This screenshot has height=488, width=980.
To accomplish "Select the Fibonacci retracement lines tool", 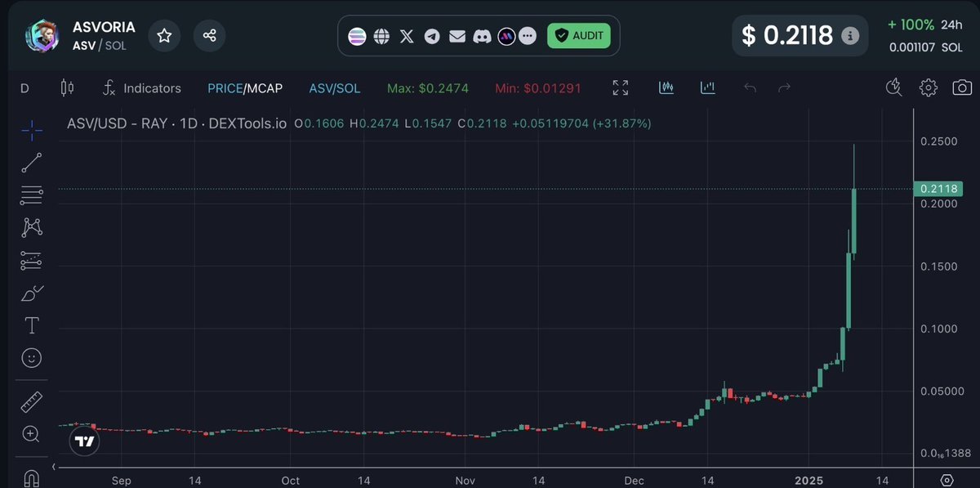I will (x=32, y=195).
